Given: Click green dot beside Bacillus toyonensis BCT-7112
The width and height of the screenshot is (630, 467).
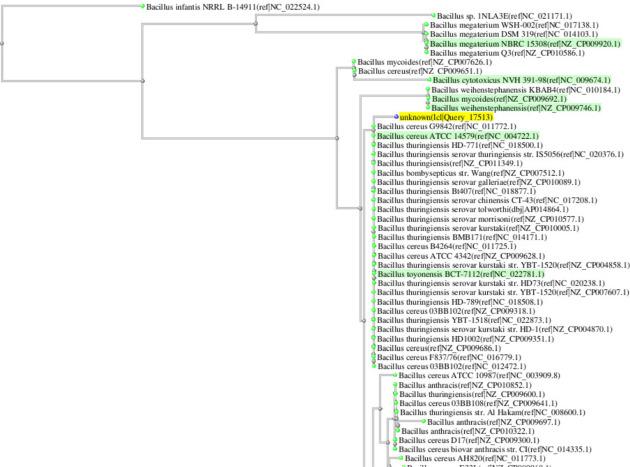Looking at the screenshot, I should pos(374,273).
